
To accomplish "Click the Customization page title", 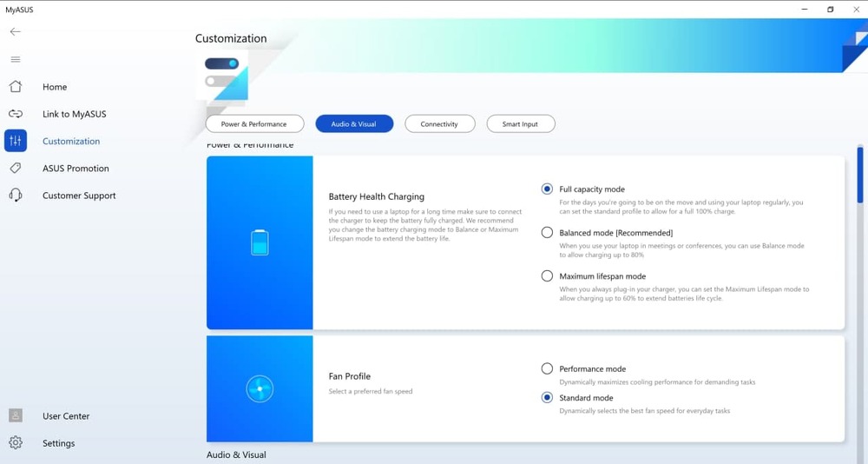I will coord(231,38).
